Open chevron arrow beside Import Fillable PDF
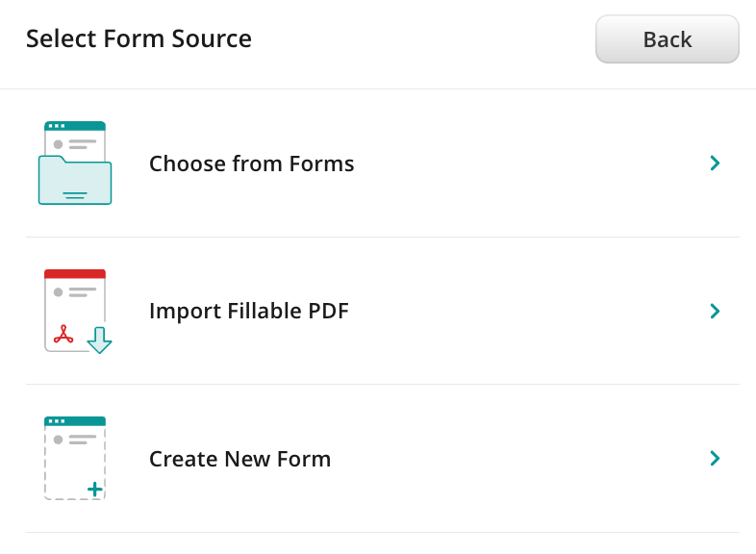Viewport: 756px width, 554px height. tap(715, 311)
